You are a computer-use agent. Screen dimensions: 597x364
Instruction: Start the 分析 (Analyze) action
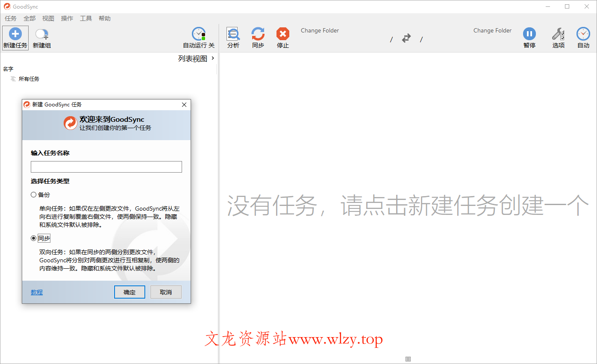point(233,37)
